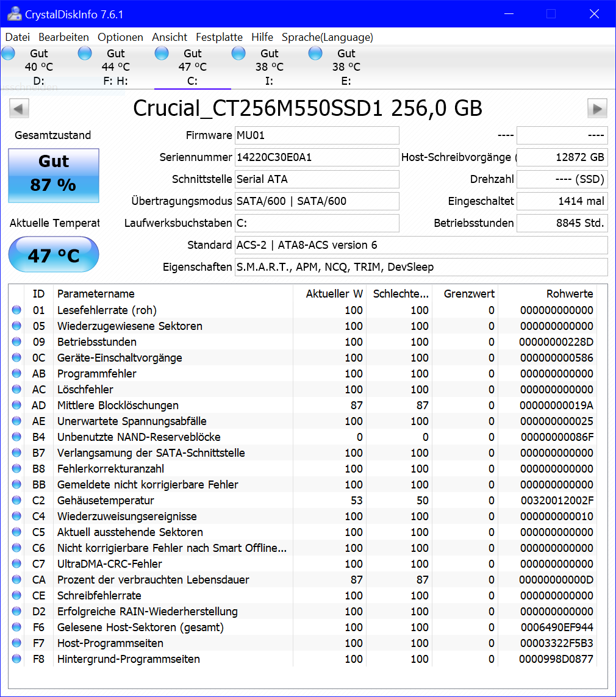
Task: Open the Bearbeiten menu
Action: tap(63, 37)
